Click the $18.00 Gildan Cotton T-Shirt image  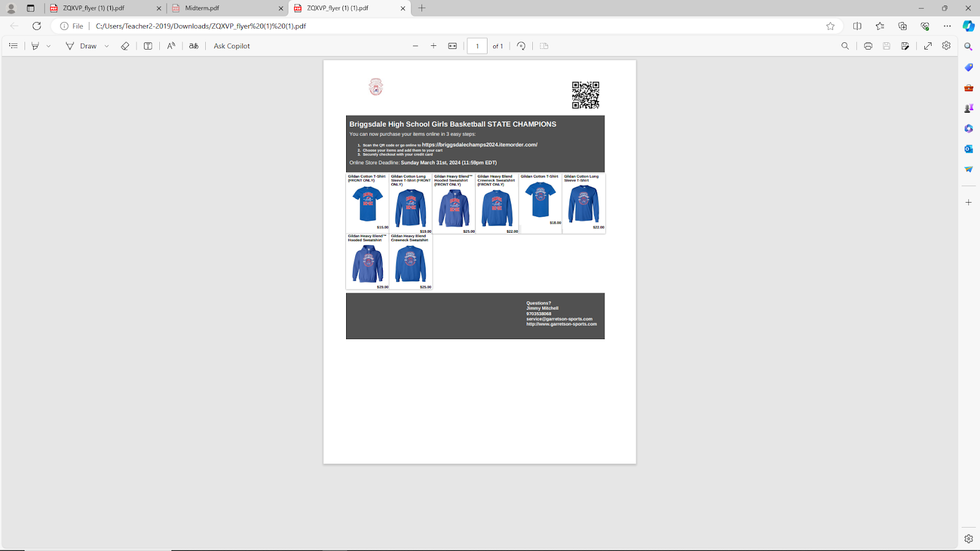click(540, 200)
